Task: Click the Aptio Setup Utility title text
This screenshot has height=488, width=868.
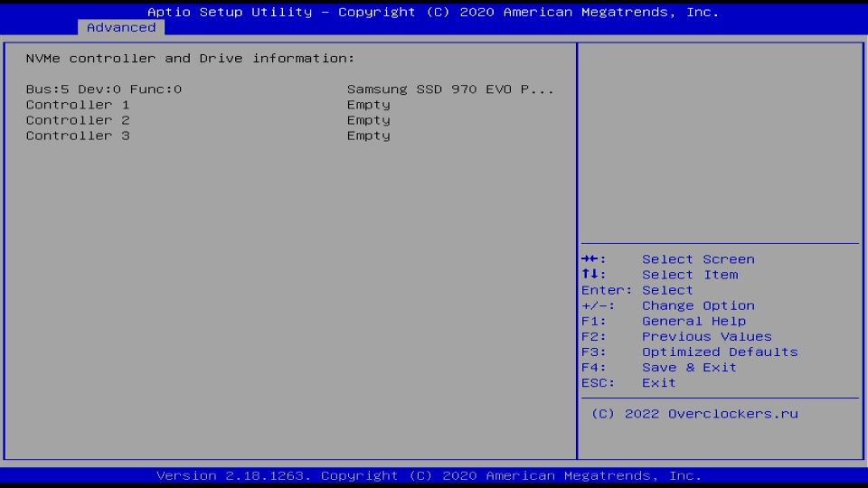Action: 433,12
